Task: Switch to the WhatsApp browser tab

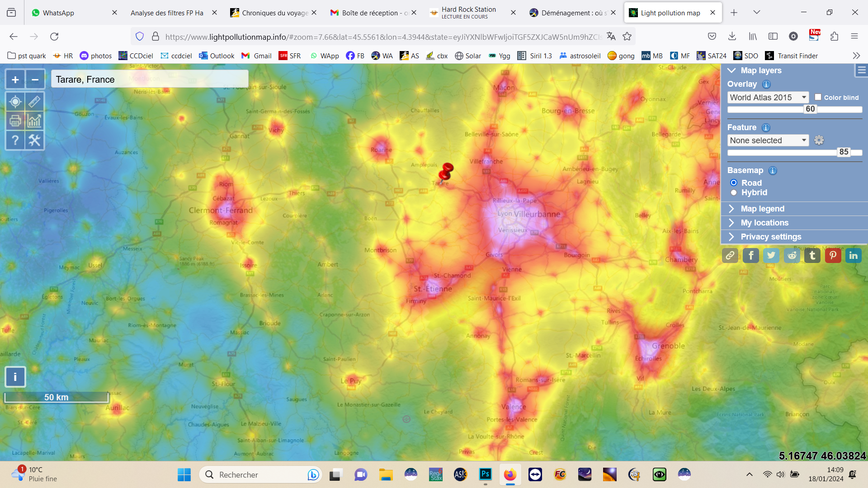Action: pyautogui.click(x=59, y=13)
